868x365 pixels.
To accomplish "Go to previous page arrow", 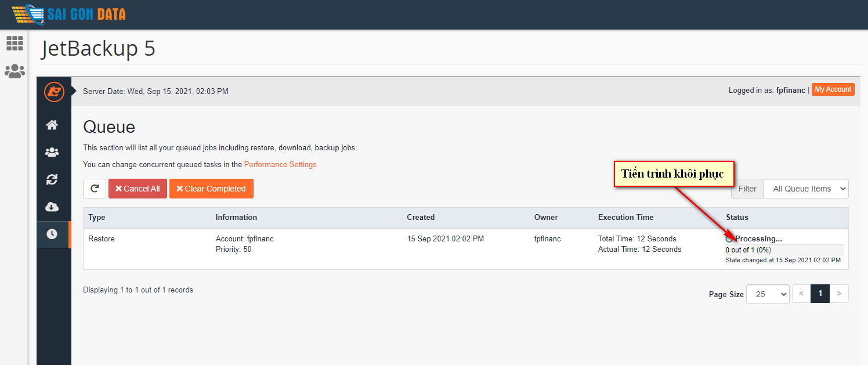I will 801,294.
